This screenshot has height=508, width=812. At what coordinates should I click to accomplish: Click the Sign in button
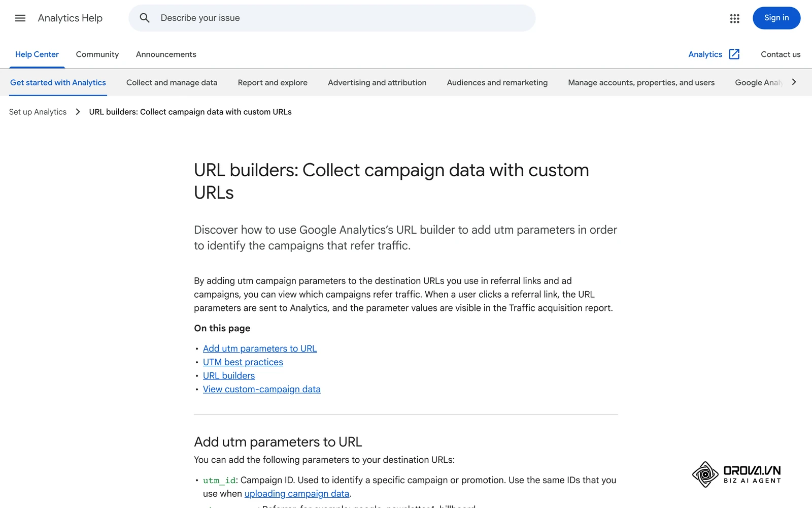776,18
